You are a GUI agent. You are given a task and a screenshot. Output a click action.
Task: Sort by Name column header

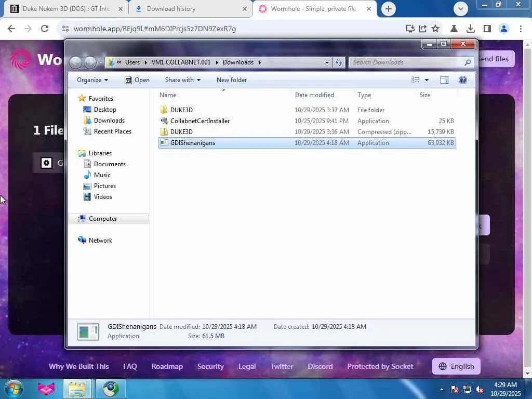pyautogui.click(x=224, y=95)
